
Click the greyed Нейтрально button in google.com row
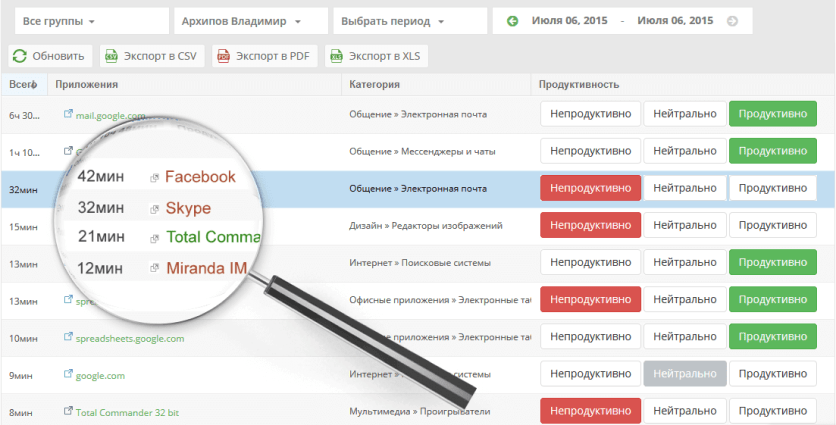[684, 374]
